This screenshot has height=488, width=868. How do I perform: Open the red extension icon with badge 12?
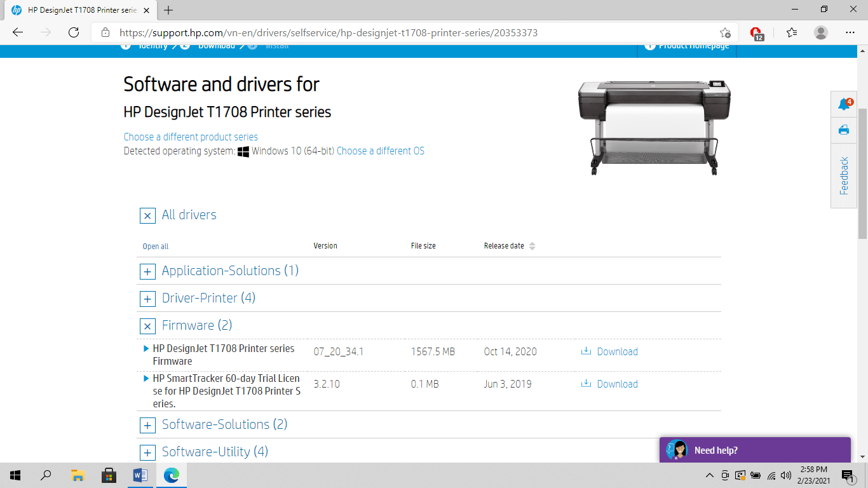[756, 33]
